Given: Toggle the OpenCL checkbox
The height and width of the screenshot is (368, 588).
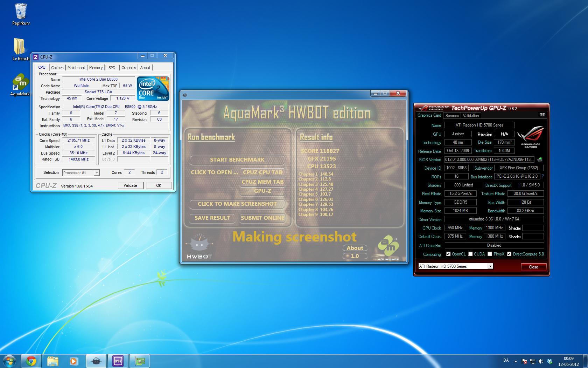Looking at the screenshot, I should [x=448, y=254].
